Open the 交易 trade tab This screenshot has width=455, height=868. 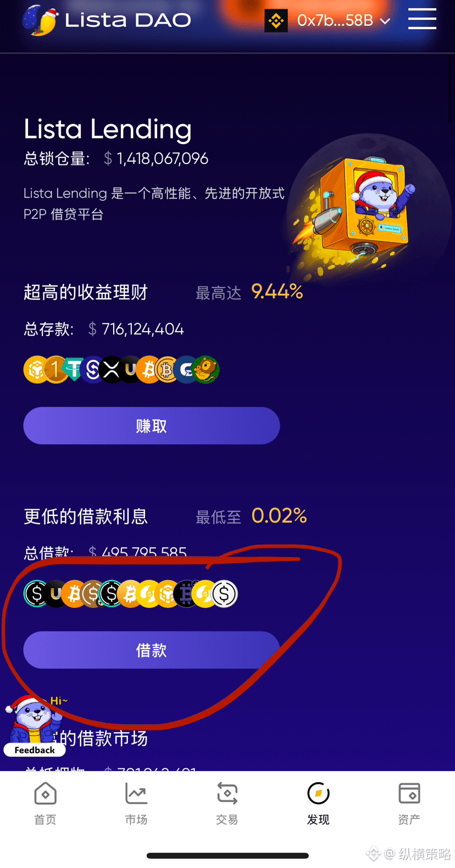pyautogui.click(x=227, y=804)
